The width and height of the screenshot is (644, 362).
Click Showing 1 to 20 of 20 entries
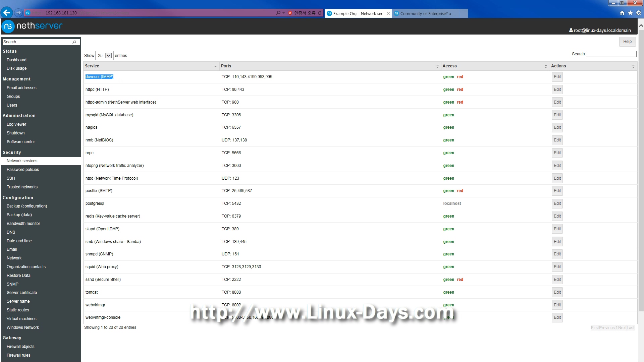coord(110,327)
